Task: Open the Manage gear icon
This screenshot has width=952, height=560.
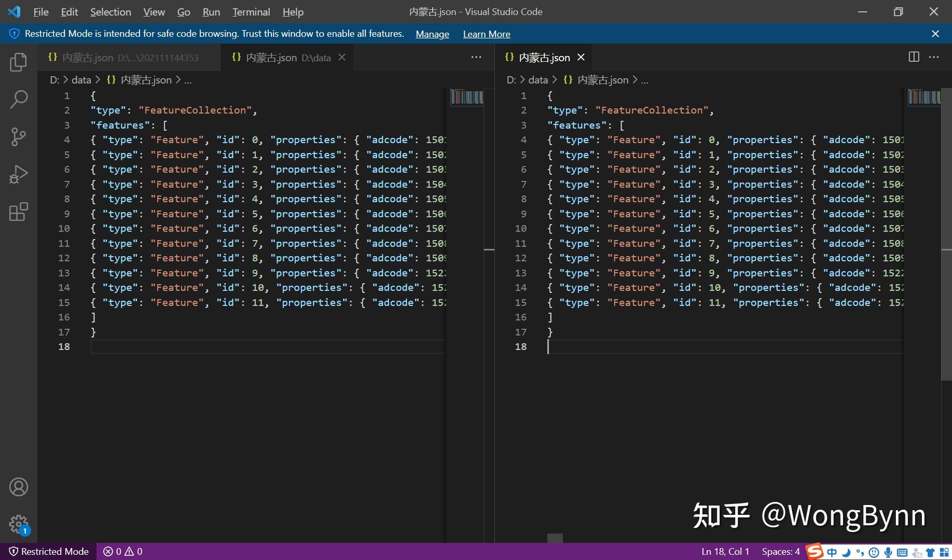Action: [x=19, y=524]
